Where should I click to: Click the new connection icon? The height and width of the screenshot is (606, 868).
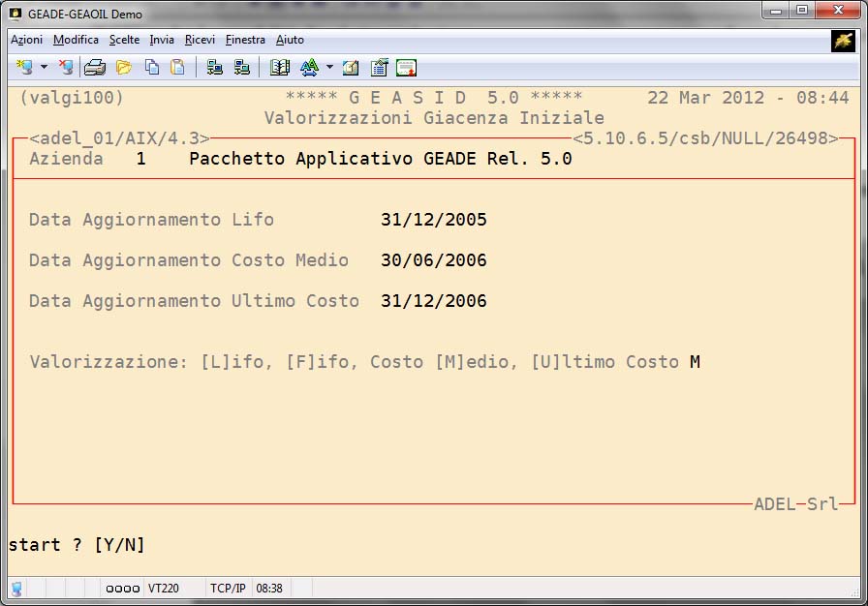(x=24, y=68)
